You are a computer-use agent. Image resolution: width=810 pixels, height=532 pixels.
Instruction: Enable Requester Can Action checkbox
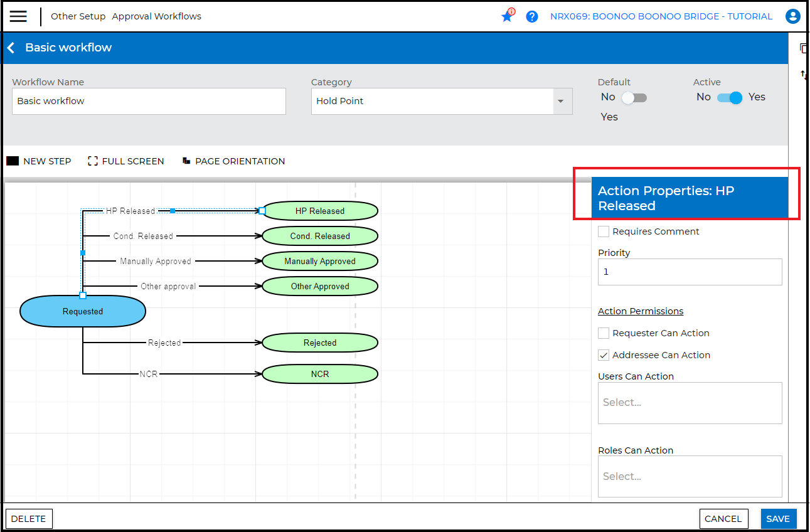tap(604, 333)
